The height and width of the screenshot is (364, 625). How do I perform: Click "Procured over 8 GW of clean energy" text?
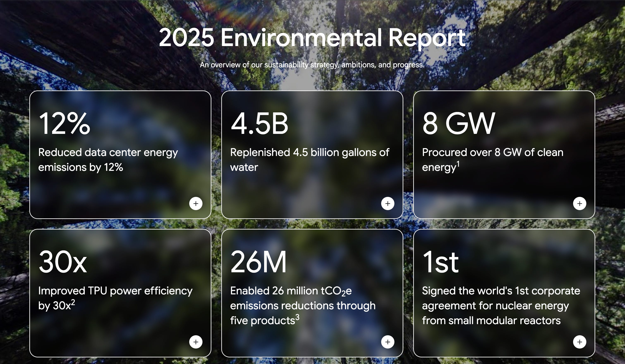click(493, 159)
